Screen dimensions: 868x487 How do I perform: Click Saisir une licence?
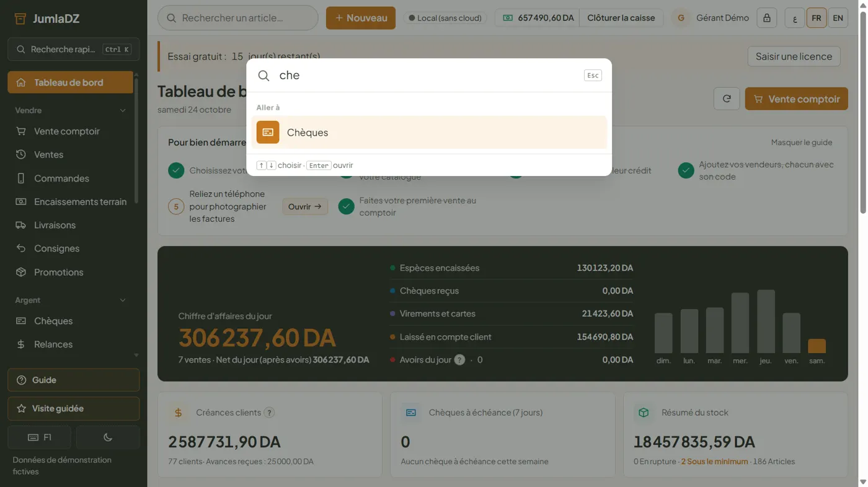[794, 56]
